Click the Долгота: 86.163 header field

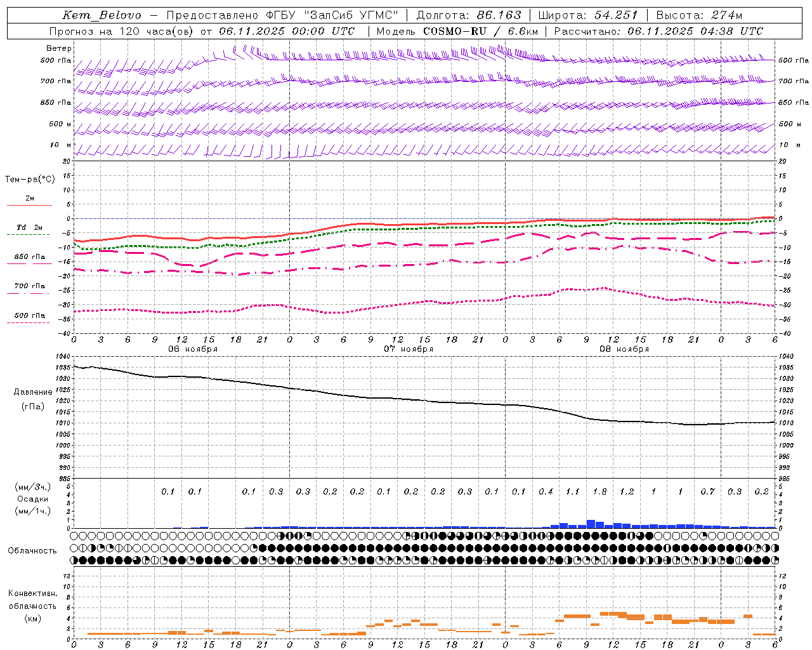click(469, 15)
